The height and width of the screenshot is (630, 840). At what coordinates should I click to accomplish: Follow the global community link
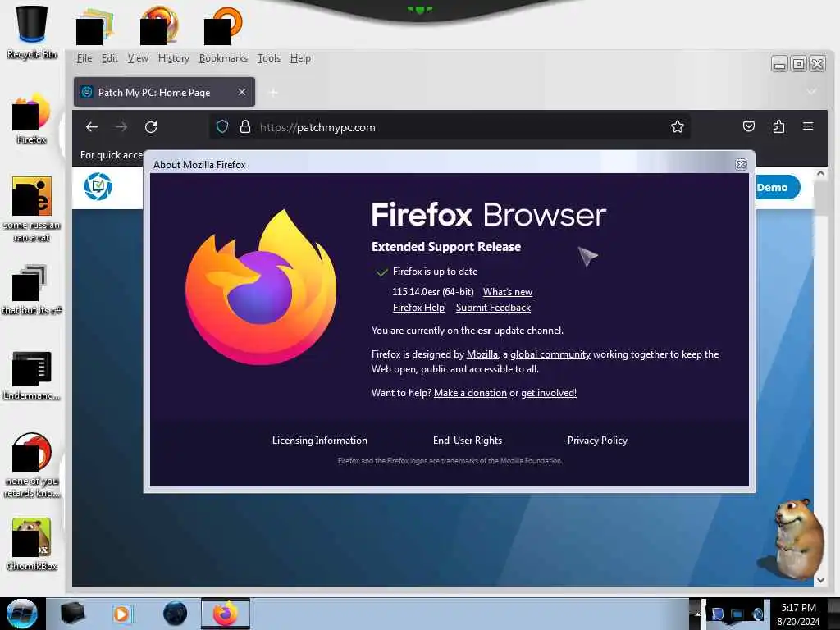[550, 354]
